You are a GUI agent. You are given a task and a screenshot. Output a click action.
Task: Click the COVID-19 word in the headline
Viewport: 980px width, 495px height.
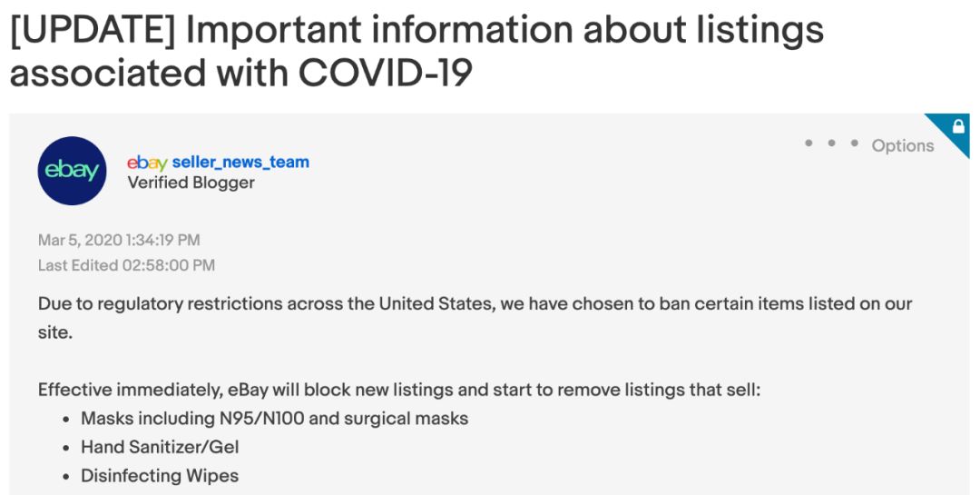tap(385, 74)
